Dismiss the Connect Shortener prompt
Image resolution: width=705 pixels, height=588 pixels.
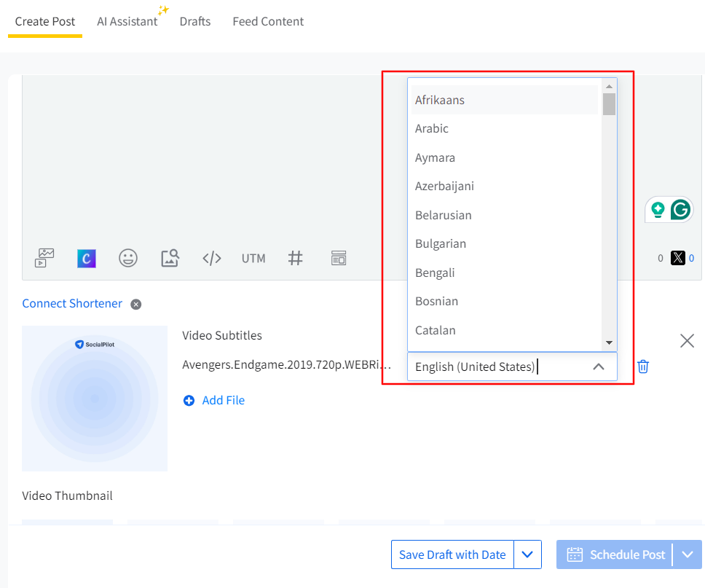point(135,304)
